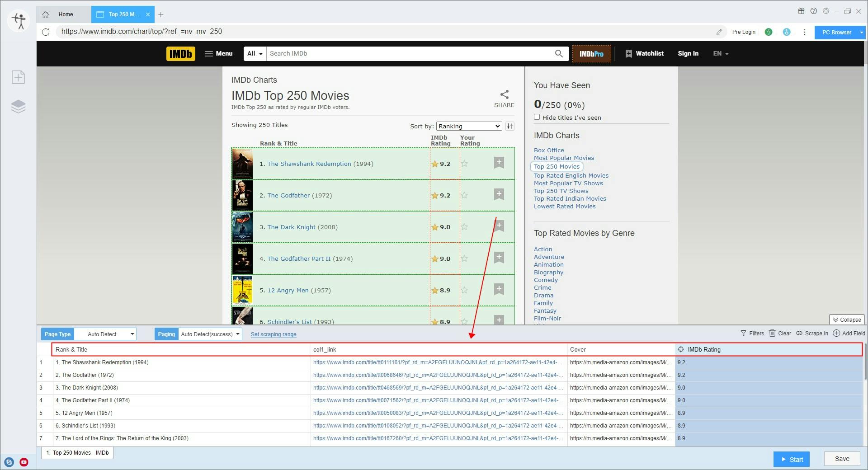The width and height of the screenshot is (868, 470).
Task: Rate The Dark Knight with star
Action: [x=464, y=227]
